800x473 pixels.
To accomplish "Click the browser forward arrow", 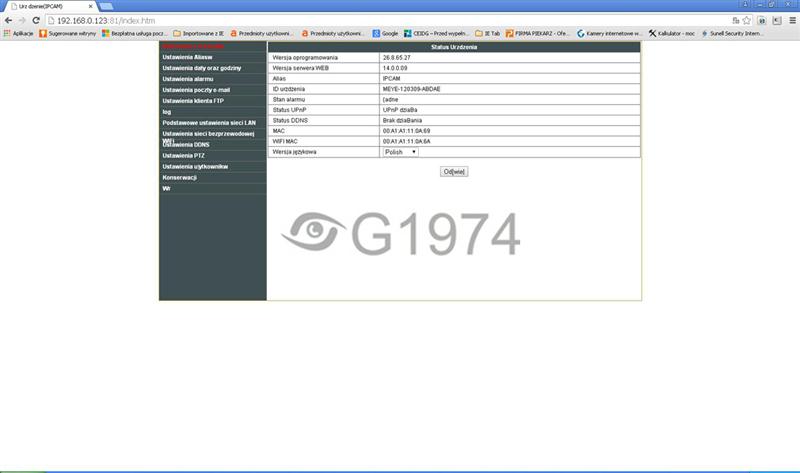I will point(22,20).
